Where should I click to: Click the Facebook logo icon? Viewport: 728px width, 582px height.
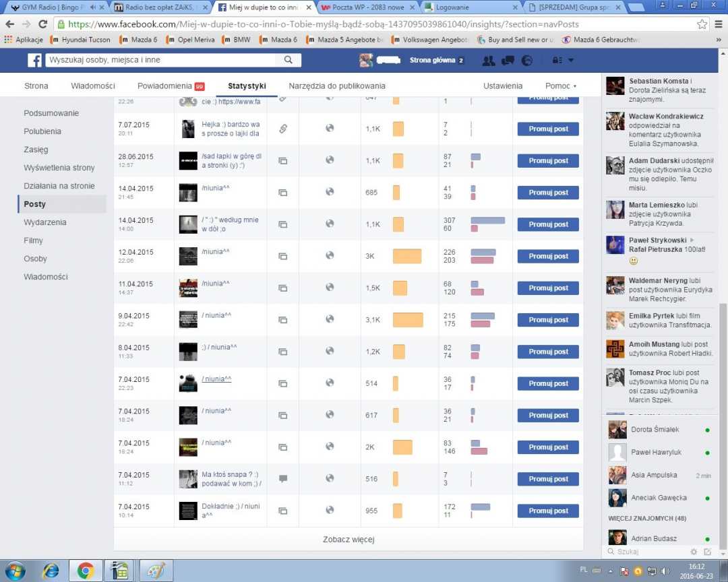tap(34, 61)
